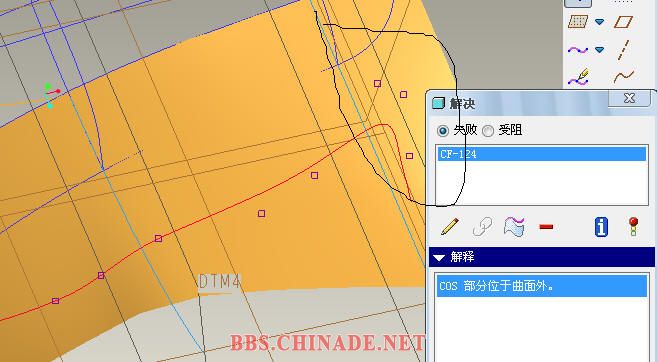Open dropdown arrow beside plane grid tool
This screenshot has height=362, width=657.
(600, 22)
